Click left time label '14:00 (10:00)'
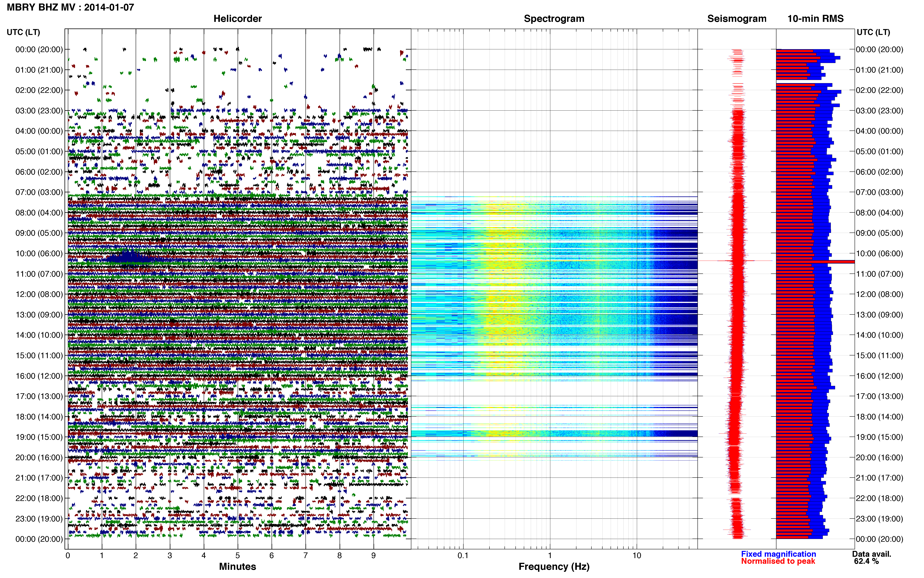This screenshot has width=924, height=578. click(39, 335)
